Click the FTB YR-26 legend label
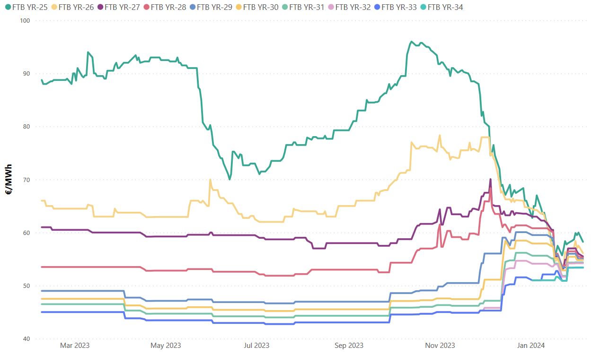Image resolution: width=591 pixels, height=364 pixels. point(77,8)
